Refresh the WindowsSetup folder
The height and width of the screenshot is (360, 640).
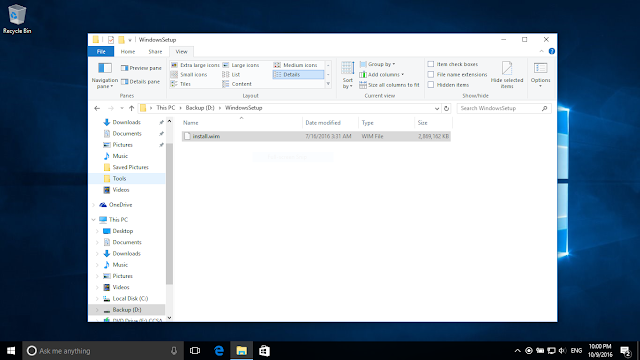(x=447, y=108)
